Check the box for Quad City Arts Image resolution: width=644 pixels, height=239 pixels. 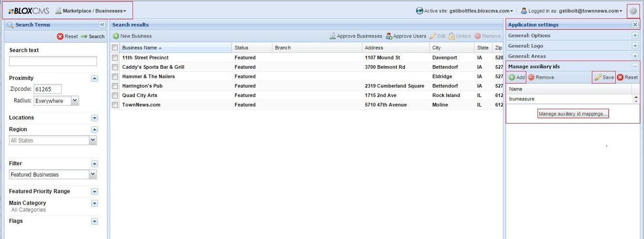[x=115, y=95]
